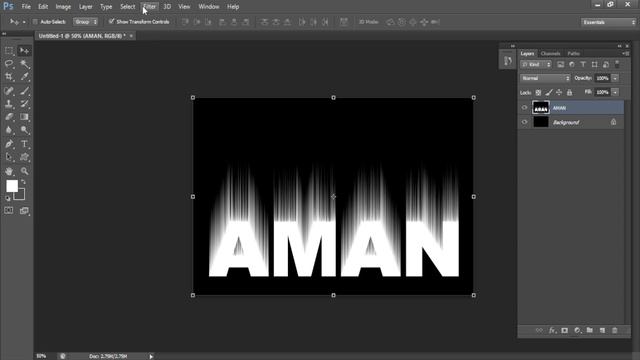
Task: Toggle lock transparent pixels
Action: pos(538,93)
